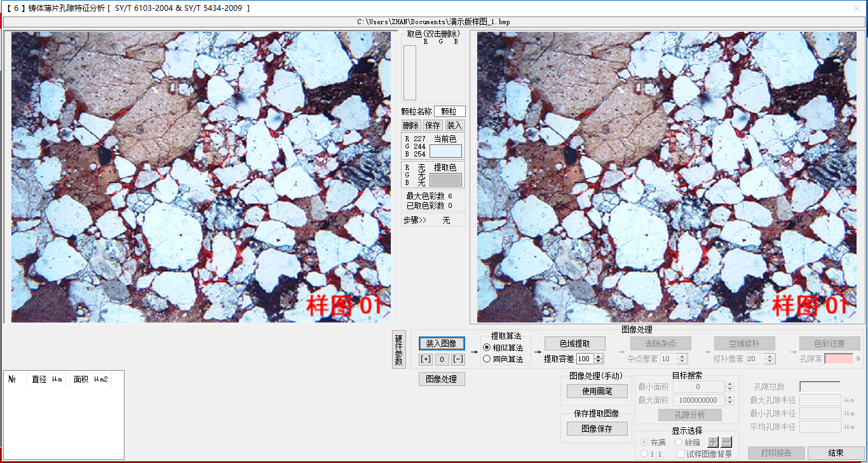Click the minus icon in 显示选择 group
Image resolution: width=868 pixels, height=463 pixels.
(726, 442)
